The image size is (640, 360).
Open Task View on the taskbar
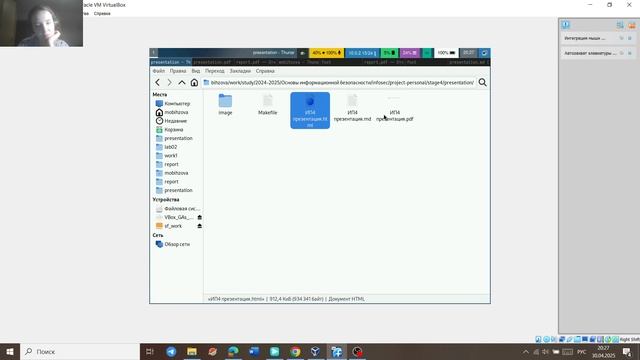click(x=150, y=351)
